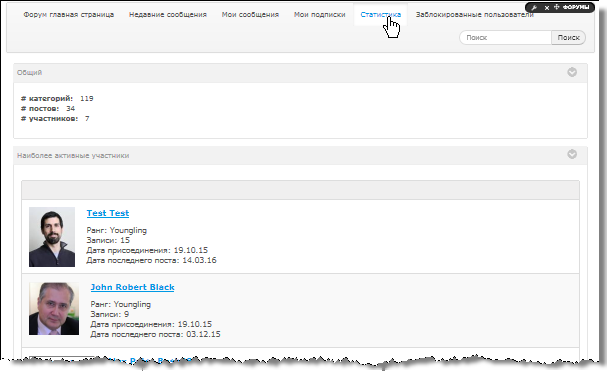Click the Наиболее активные участники header title

click(x=73, y=155)
